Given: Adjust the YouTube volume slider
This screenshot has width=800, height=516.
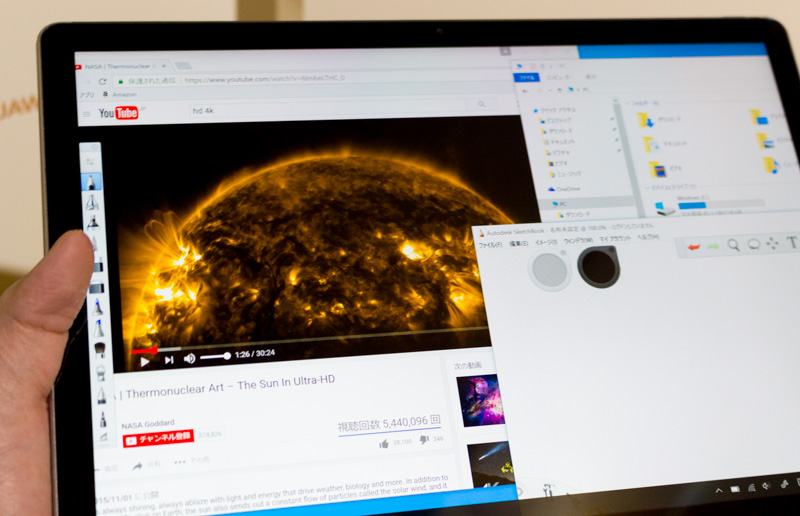Looking at the screenshot, I should pyautogui.click(x=215, y=357).
